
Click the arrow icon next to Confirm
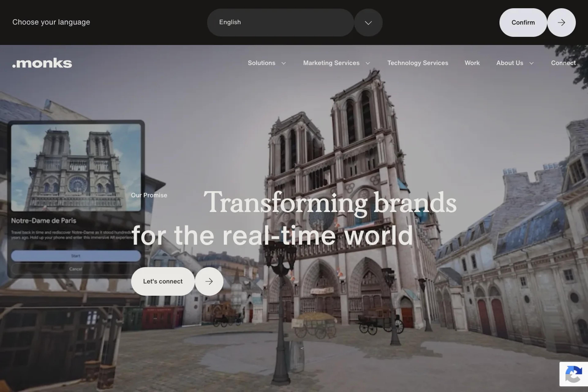561,23
